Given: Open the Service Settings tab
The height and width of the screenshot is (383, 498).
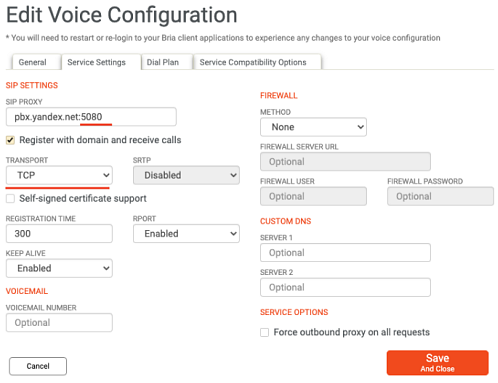Looking at the screenshot, I should point(101,62).
